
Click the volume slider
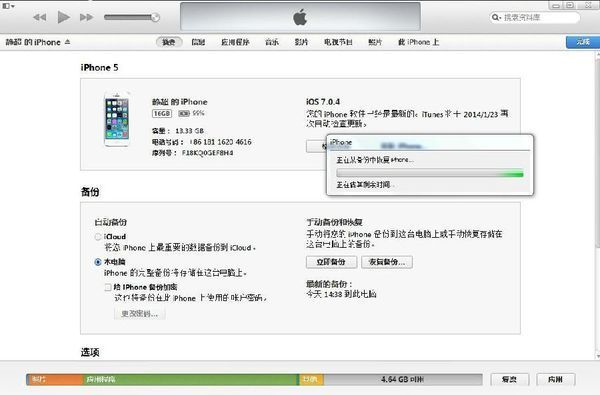(x=132, y=17)
